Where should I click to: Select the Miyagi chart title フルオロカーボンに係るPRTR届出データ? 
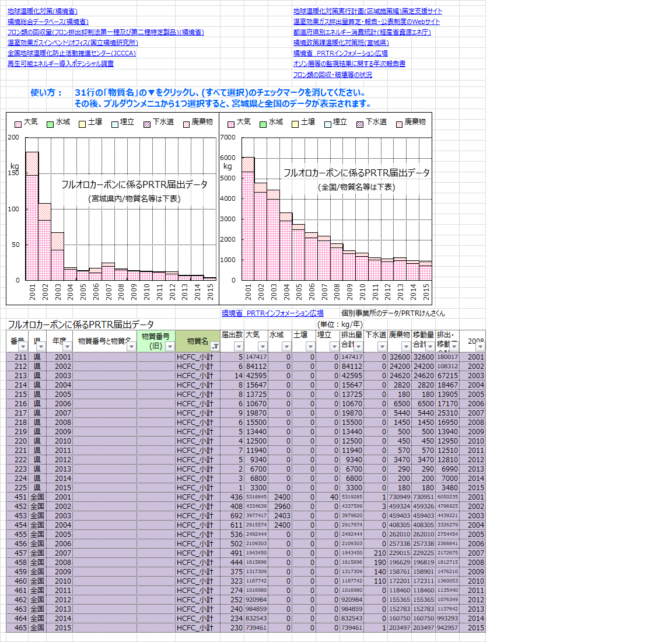click(134, 185)
